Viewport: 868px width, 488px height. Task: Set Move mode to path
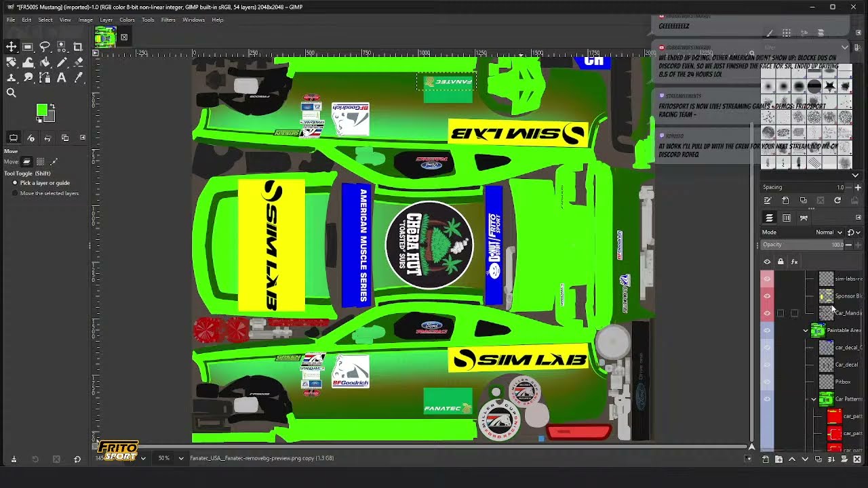[x=54, y=161]
